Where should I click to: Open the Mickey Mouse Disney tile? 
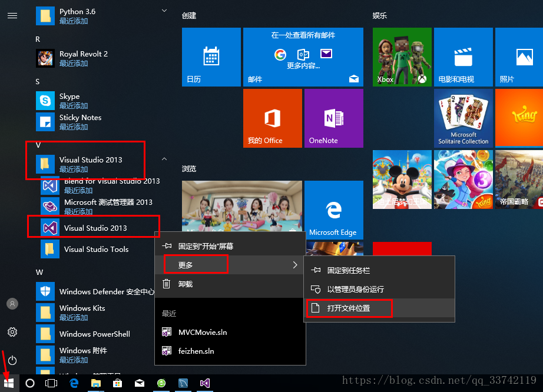click(402, 180)
